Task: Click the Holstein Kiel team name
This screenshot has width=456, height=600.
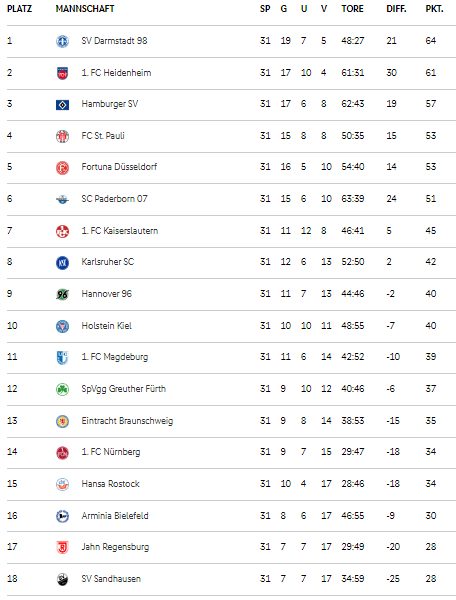Action: point(106,326)
